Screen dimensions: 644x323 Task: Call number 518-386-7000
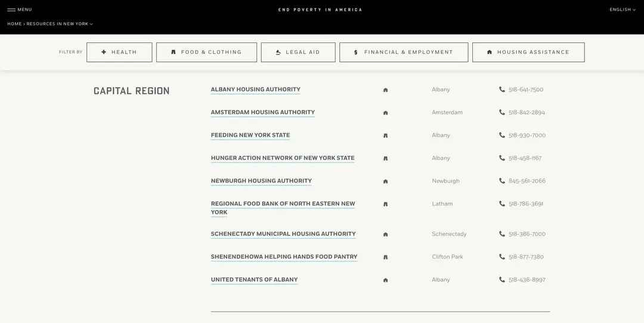527,233
